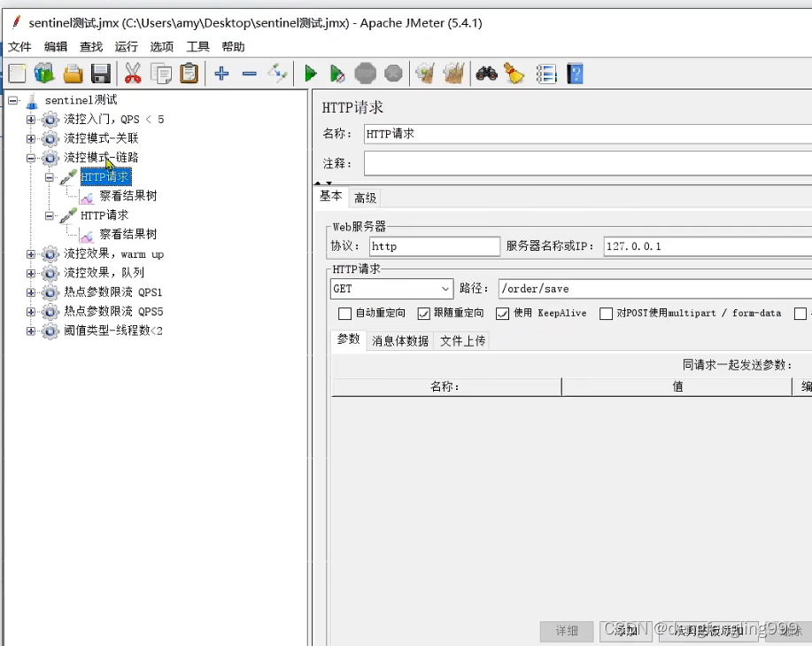Open the Templates icon
Screen dimensions: 812x646
[x=44, y=74]
